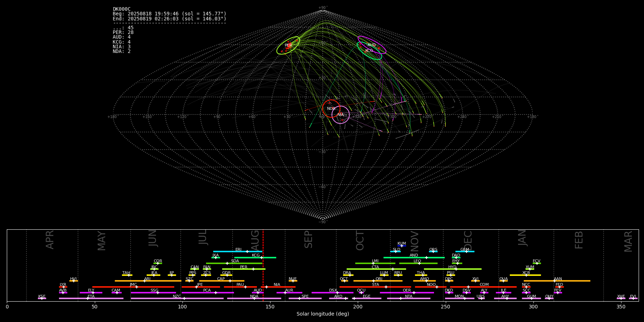
Task: Click the ORI shower label in timeline
Action: (379, 279)
